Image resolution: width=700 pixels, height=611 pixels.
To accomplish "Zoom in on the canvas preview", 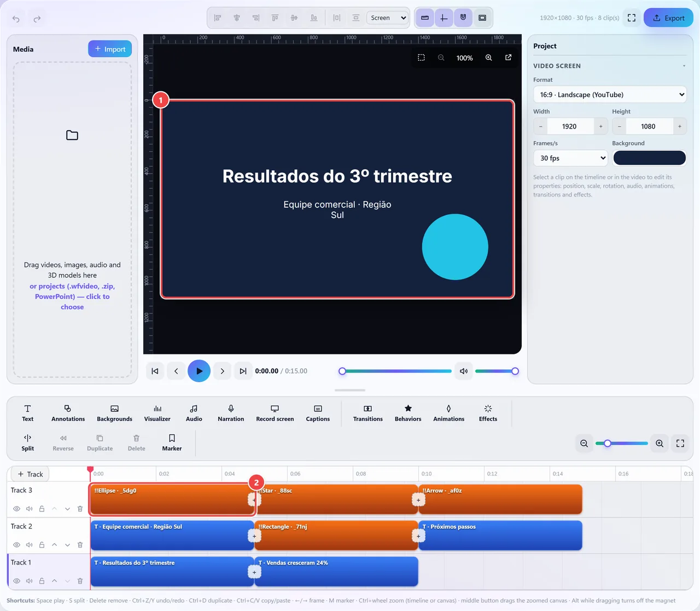I will tap(489, 58).
